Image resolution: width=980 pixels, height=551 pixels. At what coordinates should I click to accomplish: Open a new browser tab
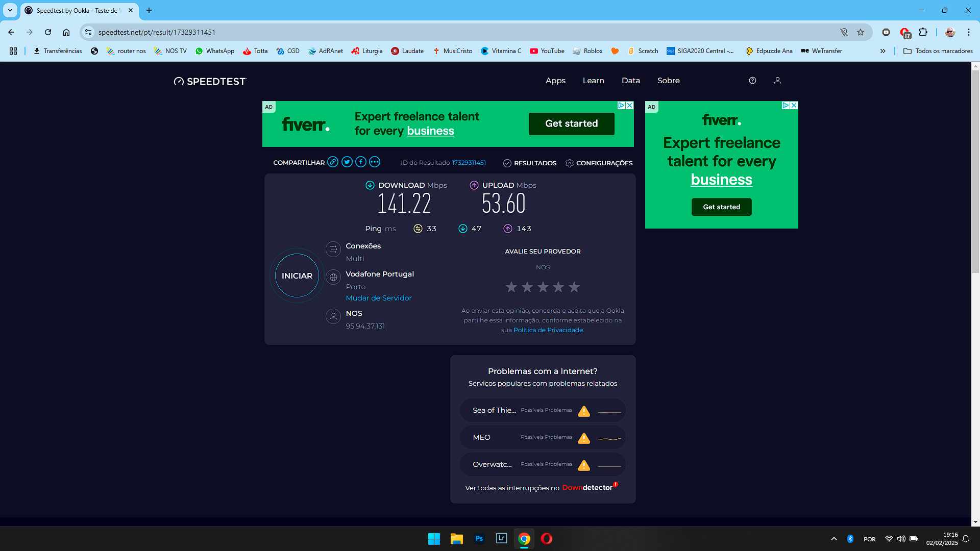(149, 10)
